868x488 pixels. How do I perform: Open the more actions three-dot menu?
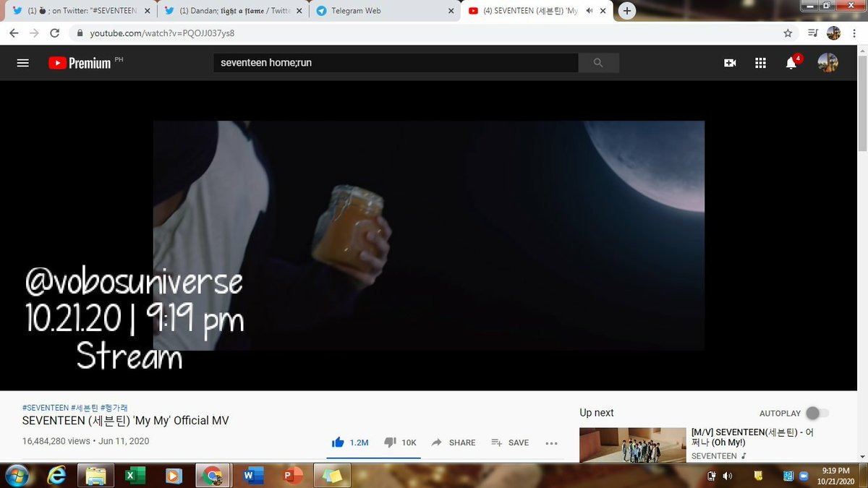tap(551, 442)
